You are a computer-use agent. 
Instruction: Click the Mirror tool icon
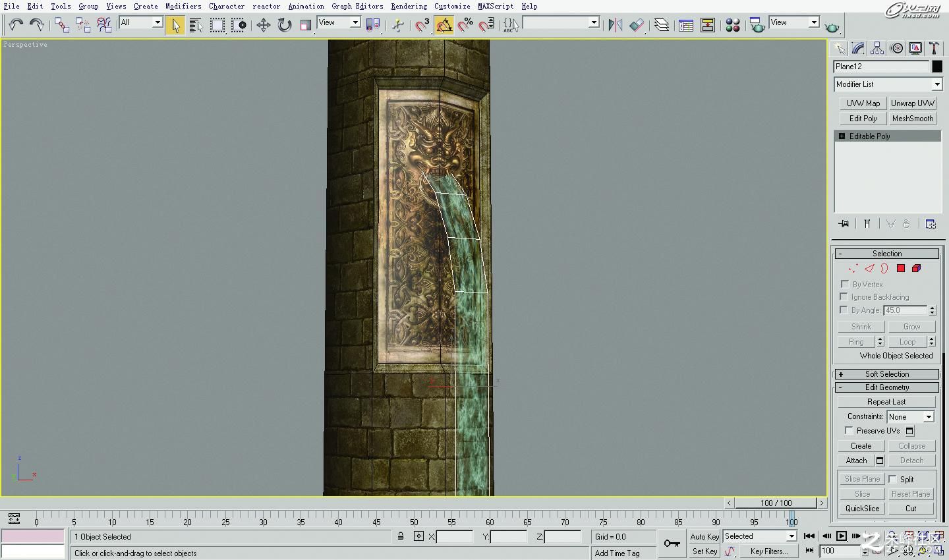coord(616,25)
